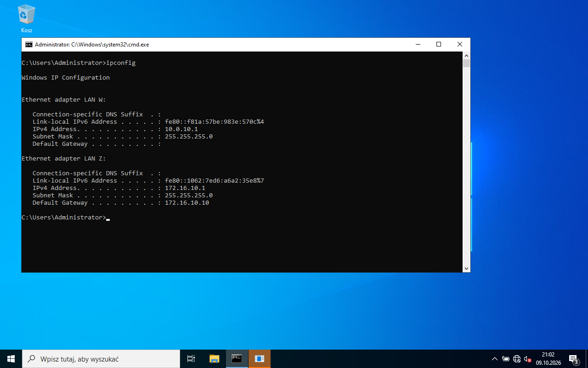Click the IPv4 address 10.0.10.1
The height and width of the screenshot is (368, 588).
click(x=181, y=129)
